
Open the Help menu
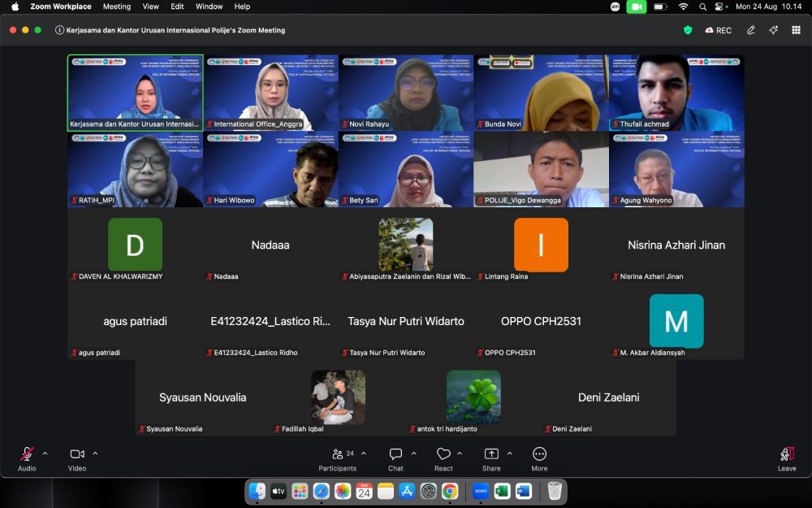tap(242, 7)
